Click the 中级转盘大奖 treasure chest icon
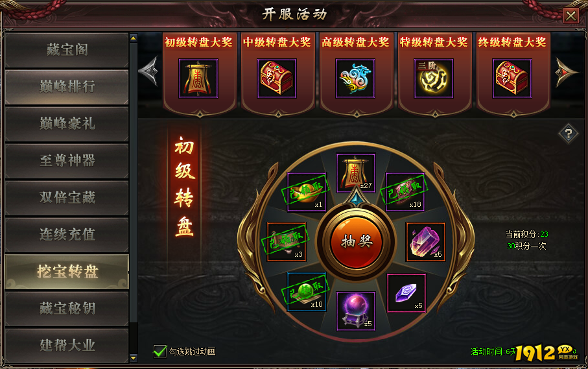Viewport: 588px width, 369px height. point(277,78)
